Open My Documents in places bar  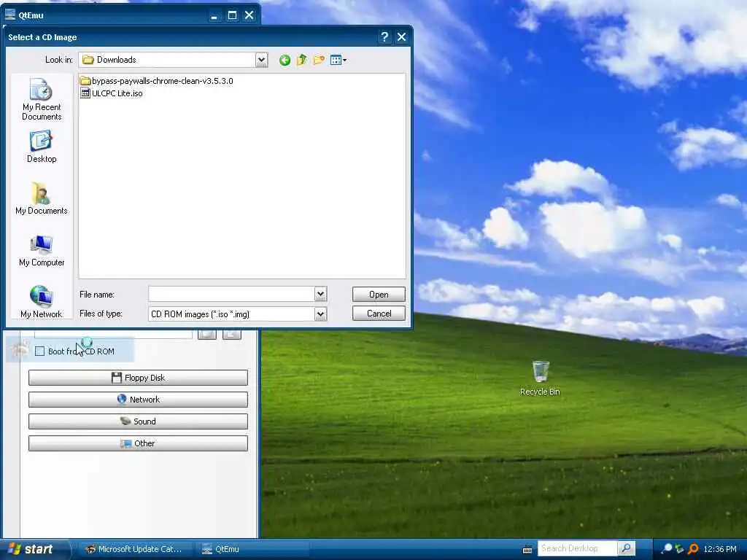42,198
